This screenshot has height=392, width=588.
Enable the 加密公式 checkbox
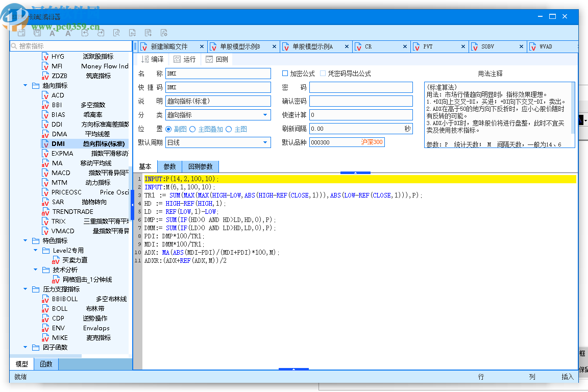(x=285, y=73)
